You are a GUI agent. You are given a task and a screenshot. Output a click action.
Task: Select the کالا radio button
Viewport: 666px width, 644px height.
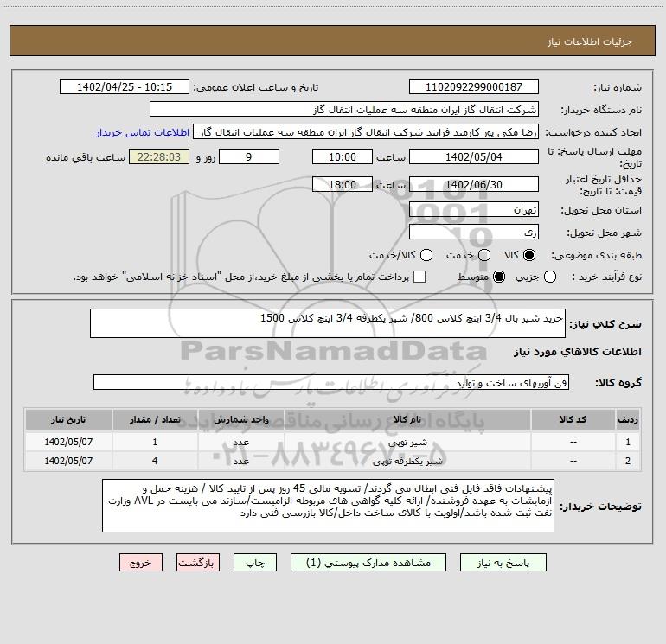[529, 255]
